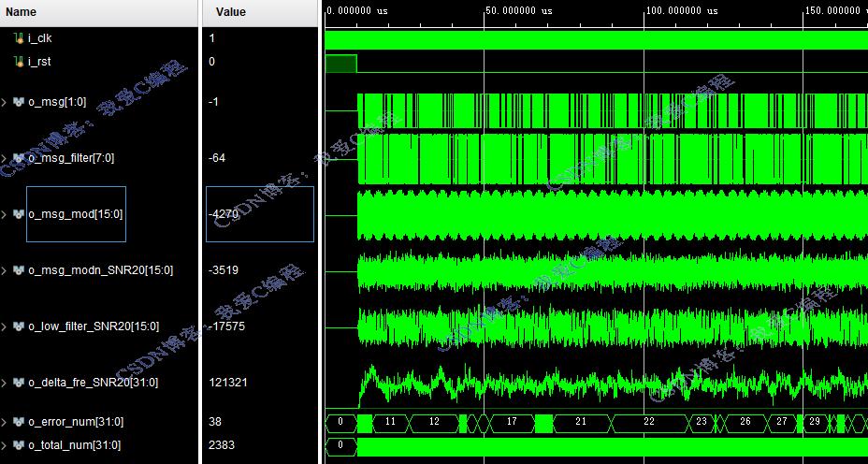Select the o_msg_mod[15:0] signal name
The height and width of the screenshot is (464, 868).
(76, 214)
